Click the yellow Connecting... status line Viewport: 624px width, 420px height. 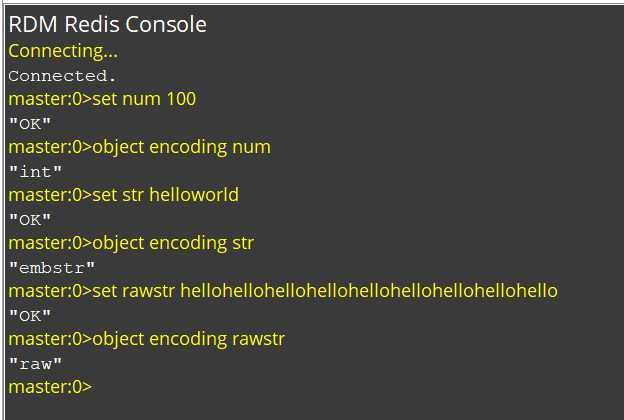[x=63, y=51]
